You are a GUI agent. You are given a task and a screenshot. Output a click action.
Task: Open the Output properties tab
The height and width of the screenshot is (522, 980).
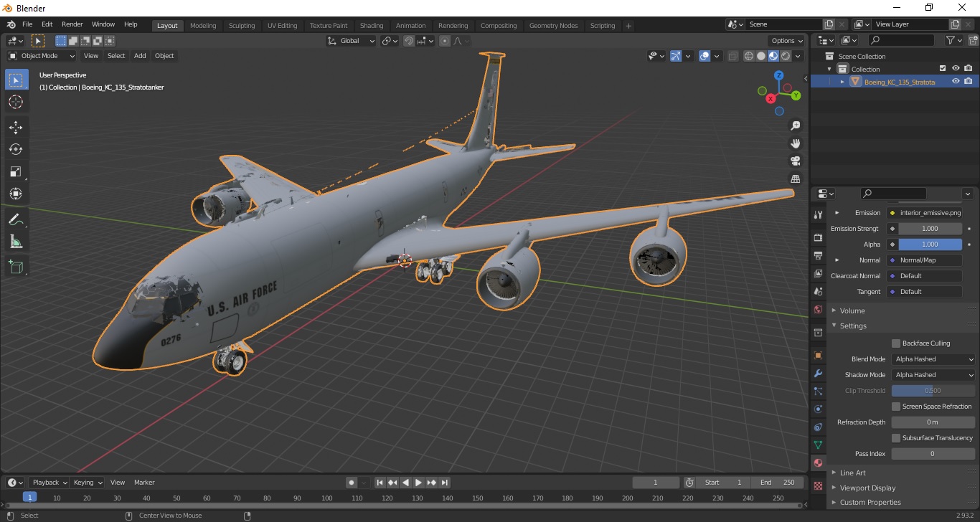[818, 255]
